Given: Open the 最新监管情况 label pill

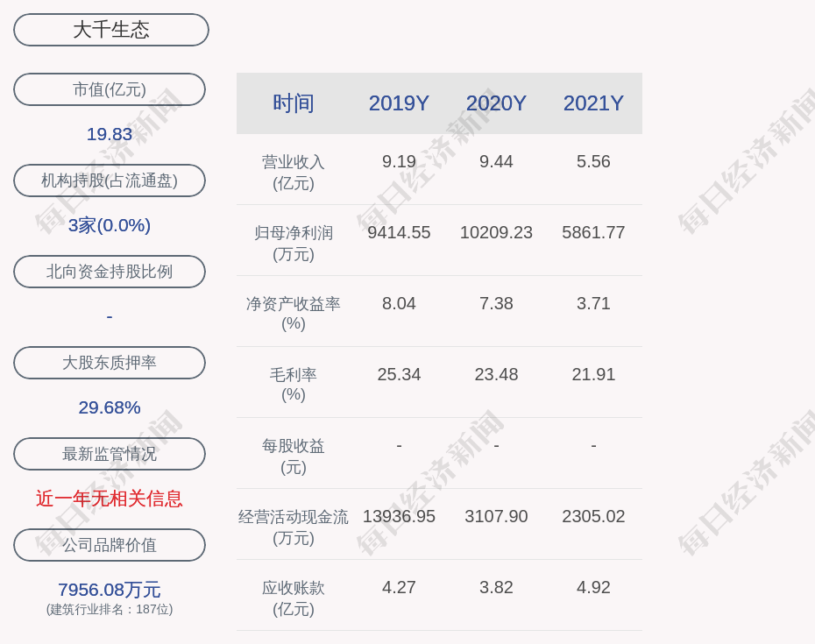Looking at the screenshot, I should (110, 454).
